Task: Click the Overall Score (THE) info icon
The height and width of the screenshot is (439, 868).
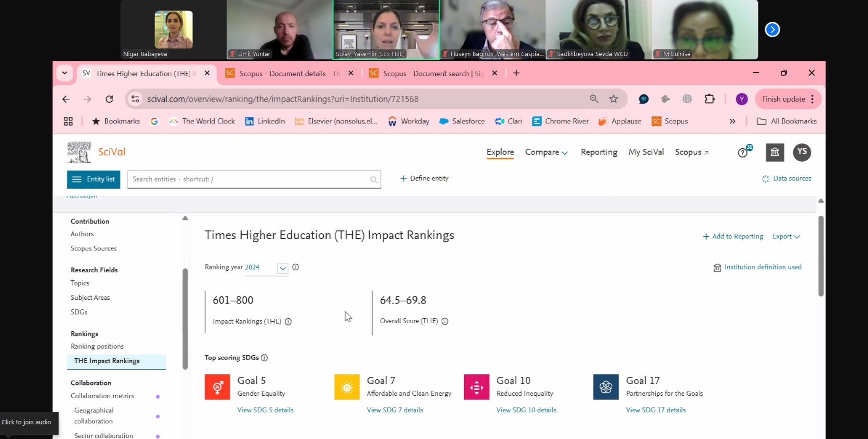Action: [445, 321]
